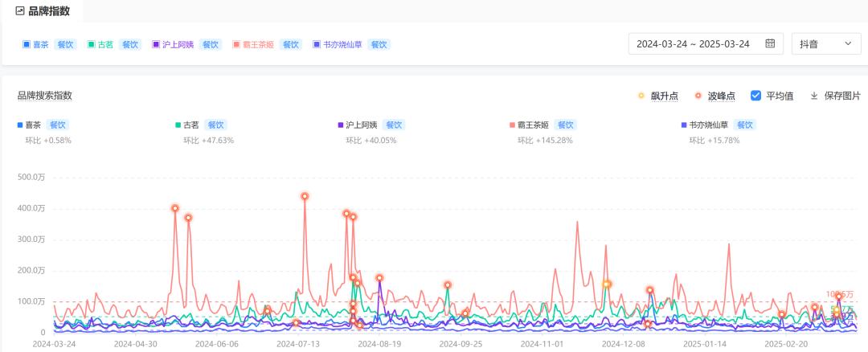Select the 书亦烧仙草 brand tag in top filter row

[x=342, y=45]
